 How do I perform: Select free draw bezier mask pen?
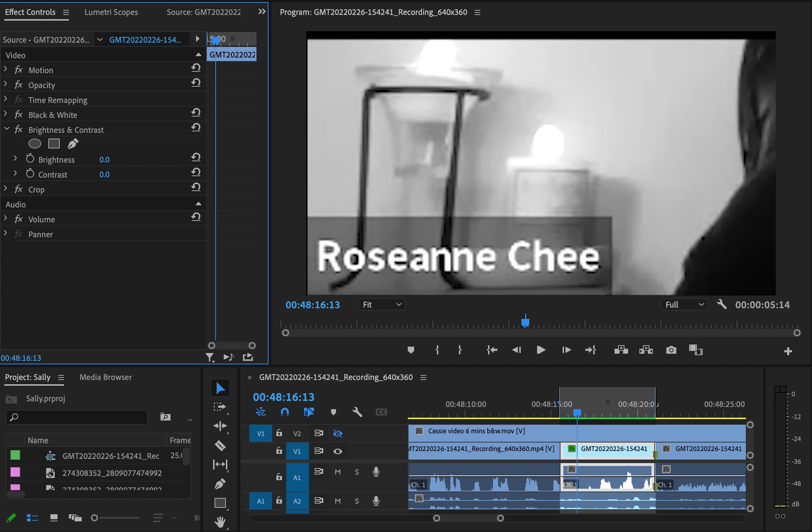pyautogui.click(x=73, y=144)
